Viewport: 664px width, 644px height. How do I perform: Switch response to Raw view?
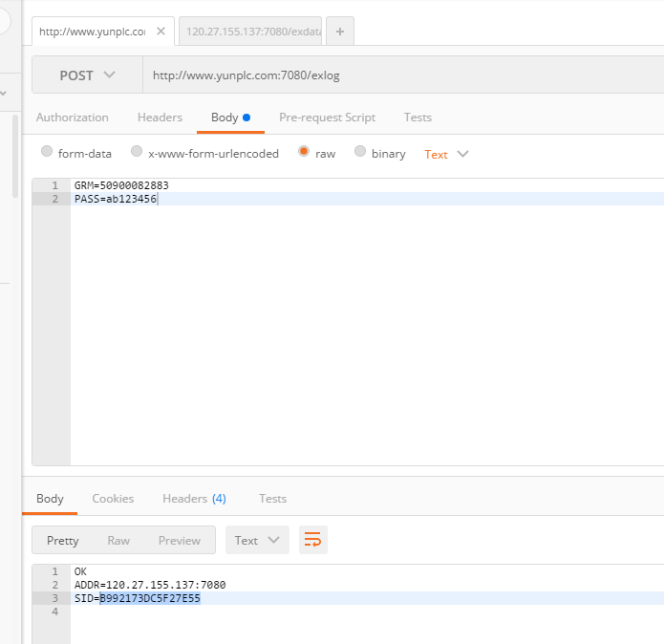coord(118,540)
